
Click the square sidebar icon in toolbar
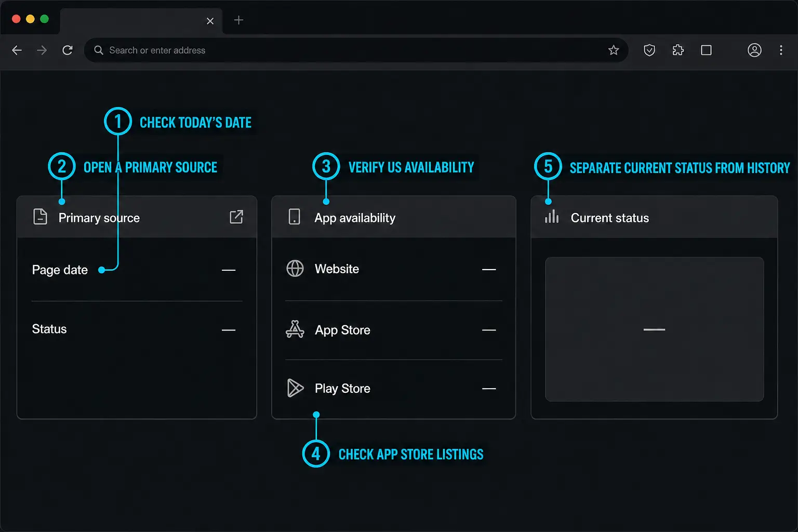tap(706, 50)
